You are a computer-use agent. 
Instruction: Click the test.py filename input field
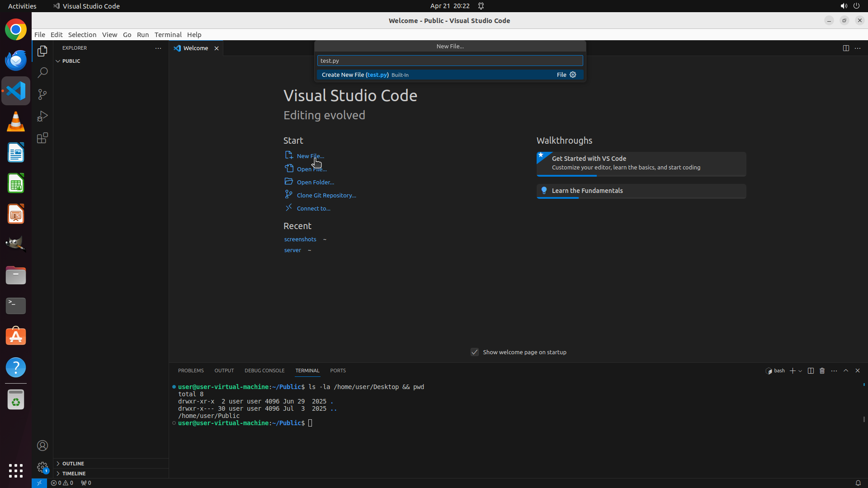point(450,61)
